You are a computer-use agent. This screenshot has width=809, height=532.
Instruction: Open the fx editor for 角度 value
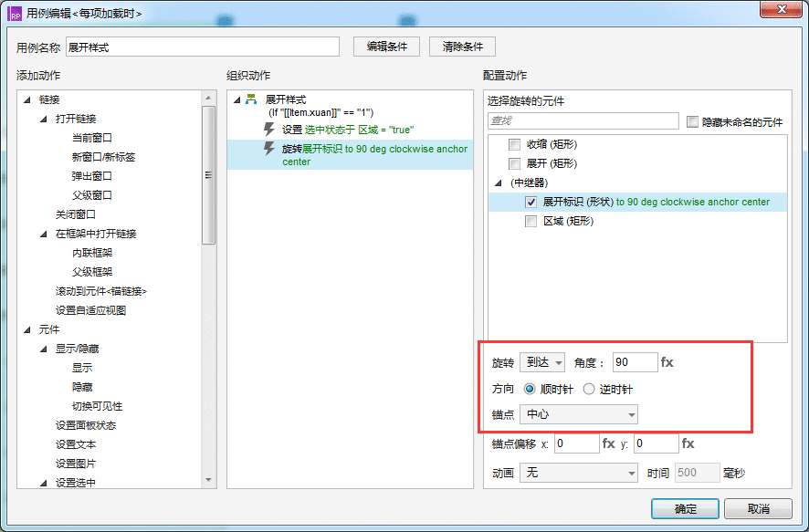click(x=667, y=362)
